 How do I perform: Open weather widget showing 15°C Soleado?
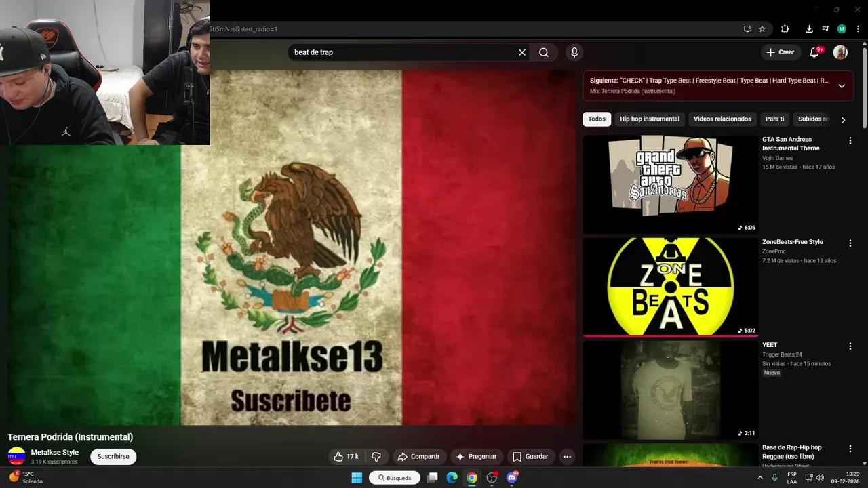[x=24, y=478]
